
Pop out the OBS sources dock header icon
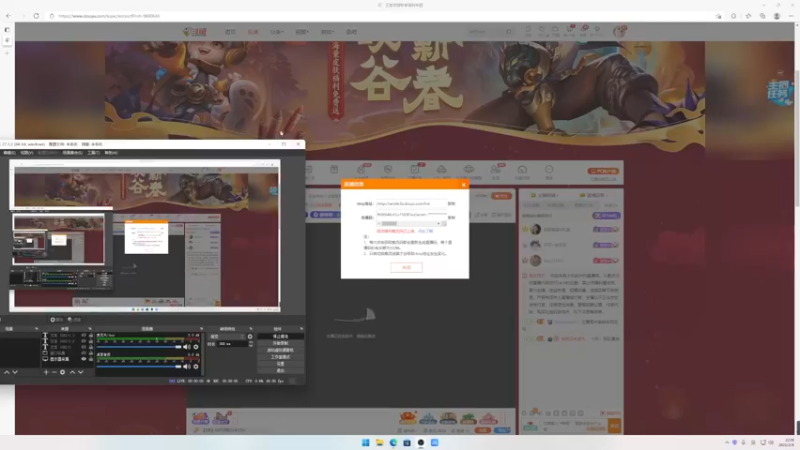(90, 329)
